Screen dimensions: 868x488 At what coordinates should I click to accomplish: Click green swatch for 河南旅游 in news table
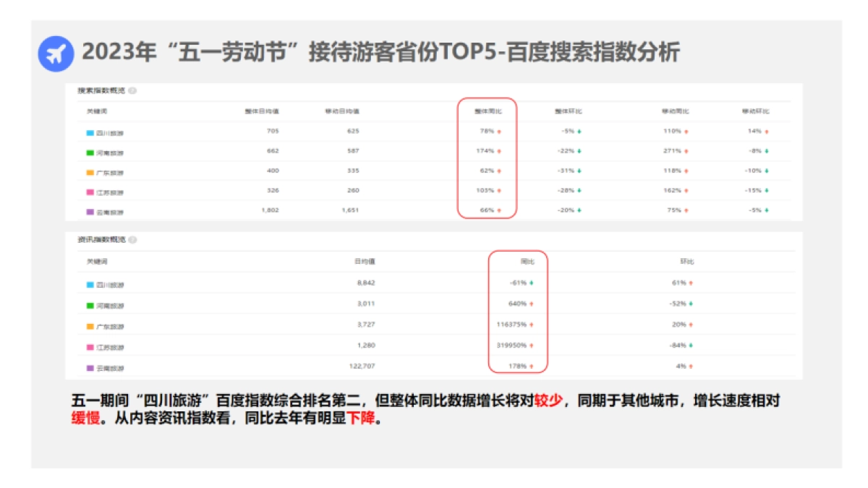pos(90,305)
